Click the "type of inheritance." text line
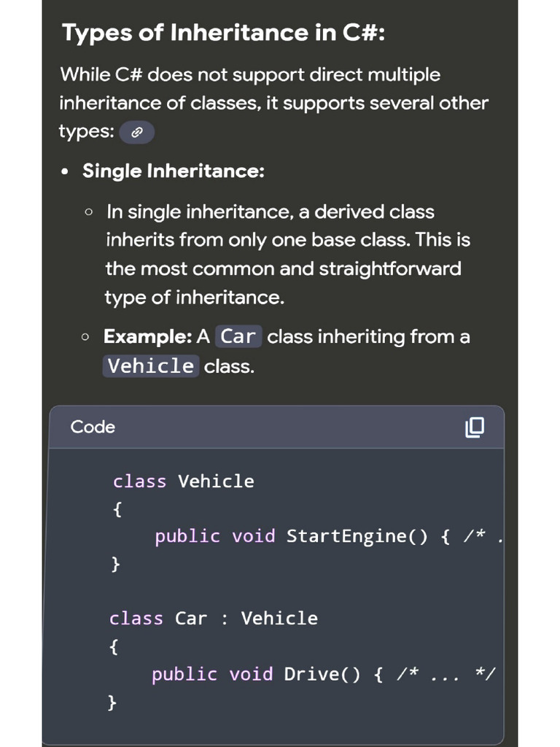560x747 pixels. [x=194, y=298]
